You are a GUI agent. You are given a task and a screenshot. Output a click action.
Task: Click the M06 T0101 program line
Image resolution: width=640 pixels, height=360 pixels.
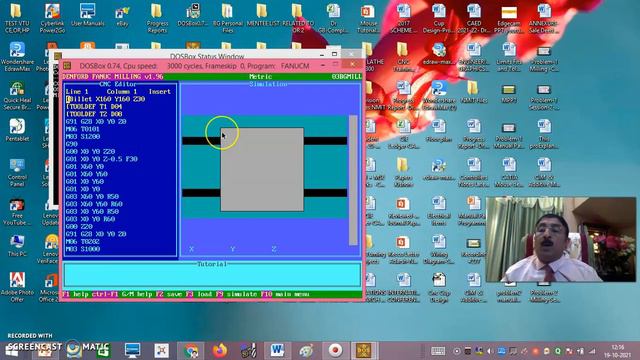pos(82,129)
